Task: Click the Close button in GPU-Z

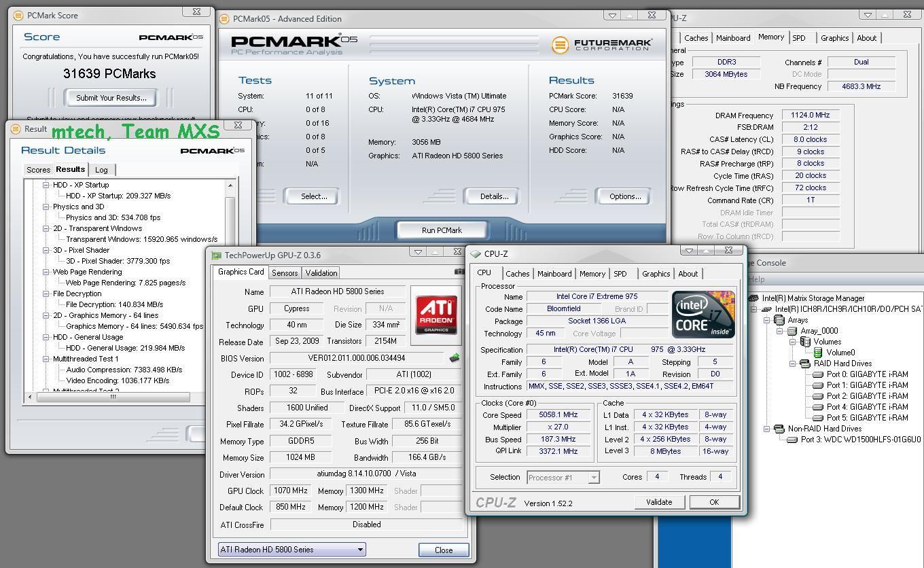Action: (444, 550)
